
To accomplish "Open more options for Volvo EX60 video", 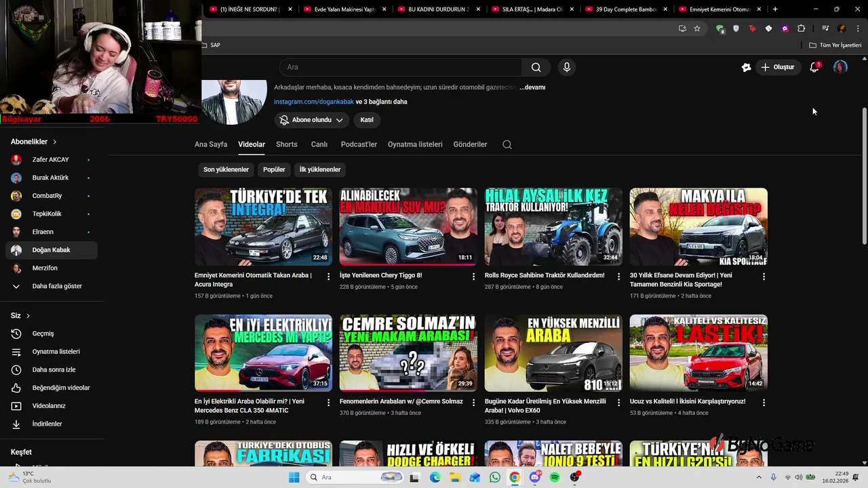I will [x=618, y=402].
